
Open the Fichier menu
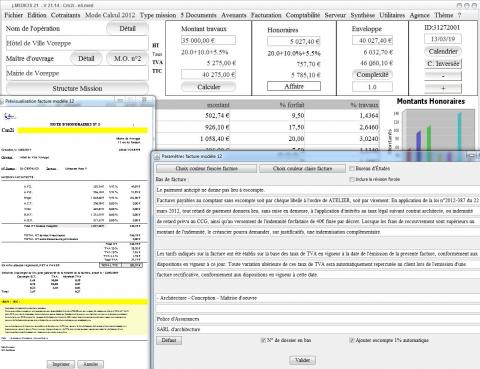[x=14, y=15]
